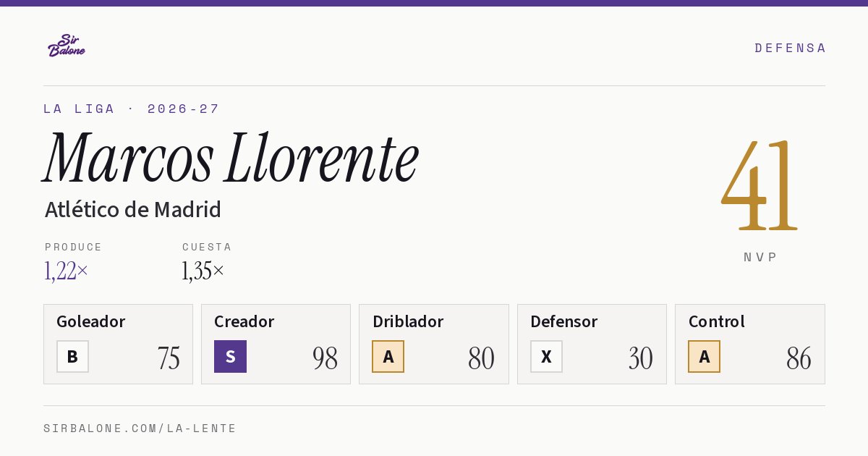Click the Sir Balone logo
868x456 pixels.
(x=67, y=46)
